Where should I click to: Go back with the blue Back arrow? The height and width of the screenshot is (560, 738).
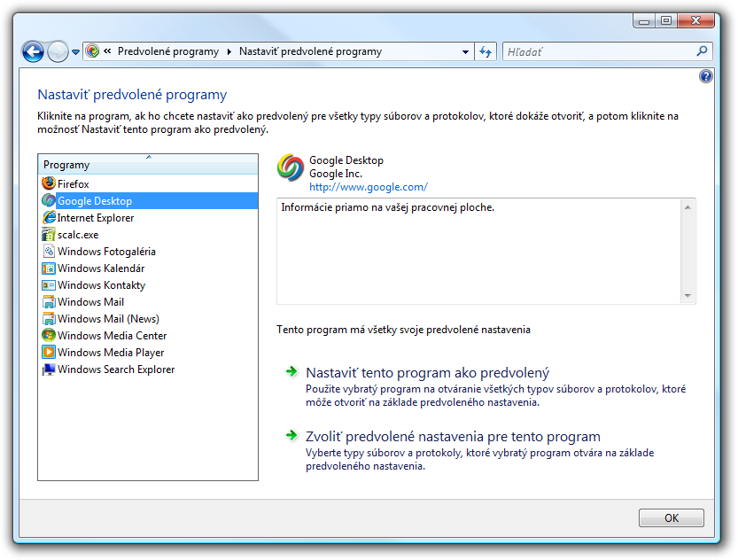pos(33,51)
